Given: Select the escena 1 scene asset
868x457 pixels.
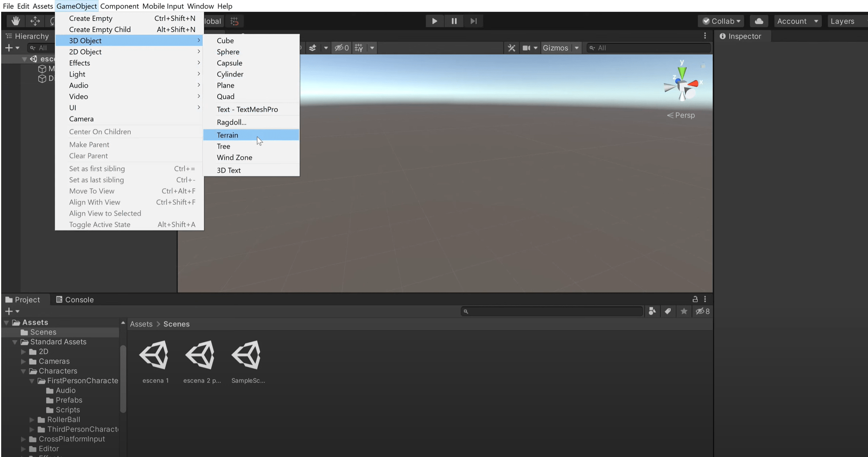Looking at the screenshot, I should click(x=155, y=362).
